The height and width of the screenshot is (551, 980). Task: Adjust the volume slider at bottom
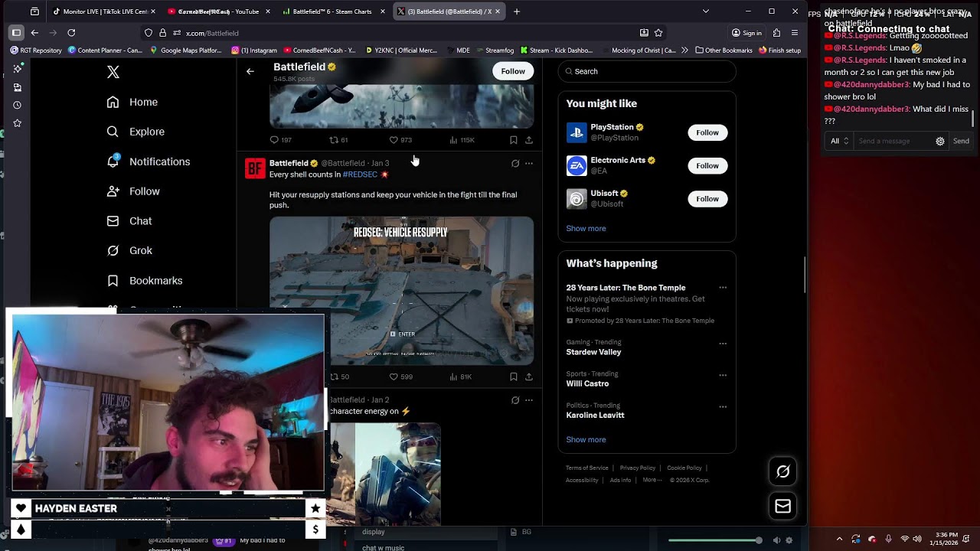point(715,540)
